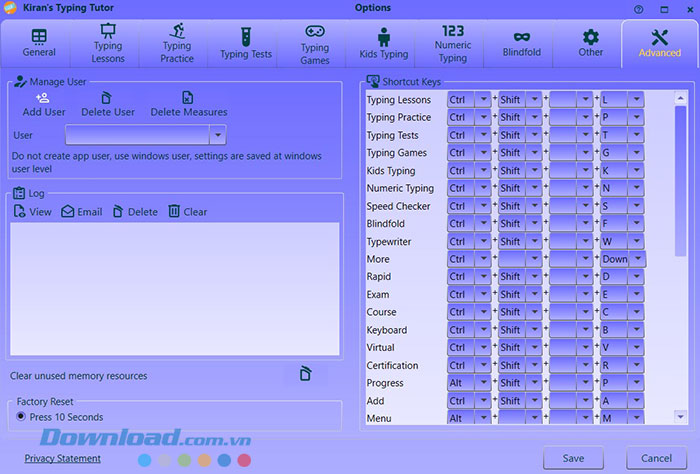Viewport: 700px width, 474px height.
Task: Click the Delete Measures icon
Action: (188, 98)
